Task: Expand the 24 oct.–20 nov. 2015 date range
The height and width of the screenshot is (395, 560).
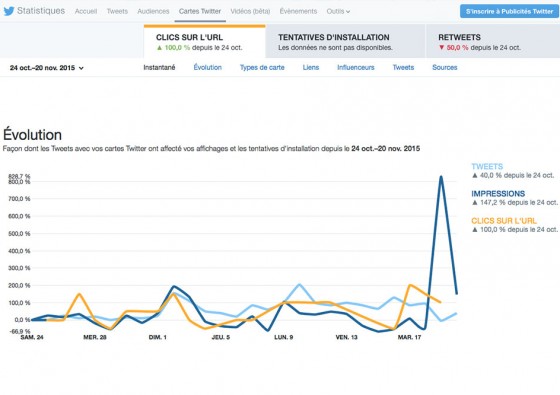Action: (46, 68)
